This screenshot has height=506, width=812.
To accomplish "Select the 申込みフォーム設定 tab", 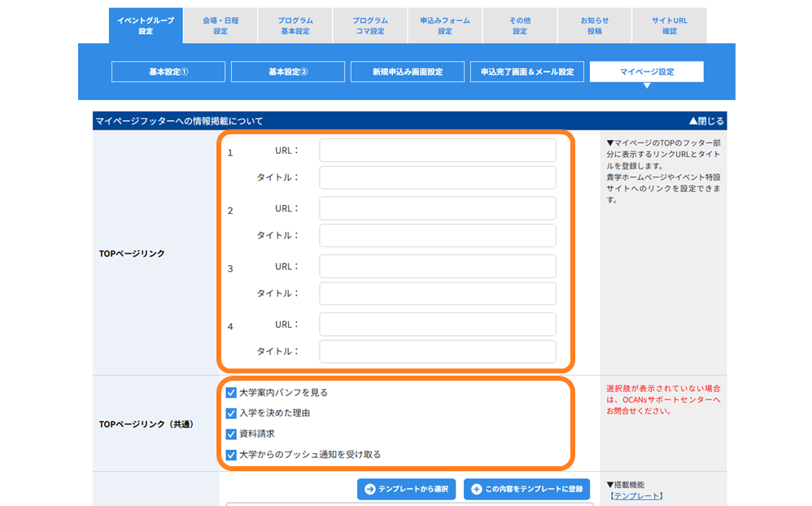I will point(445,25).
